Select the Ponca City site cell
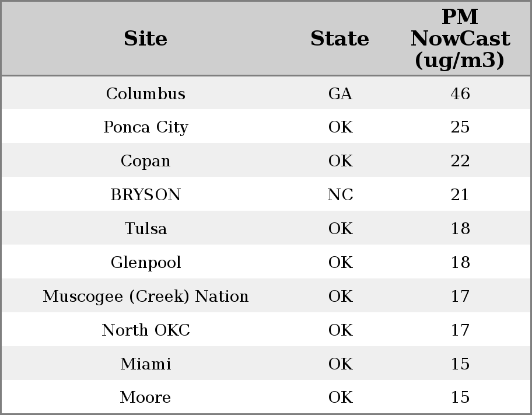This screenshot has height=415, width=532. (x=146, y=127)
